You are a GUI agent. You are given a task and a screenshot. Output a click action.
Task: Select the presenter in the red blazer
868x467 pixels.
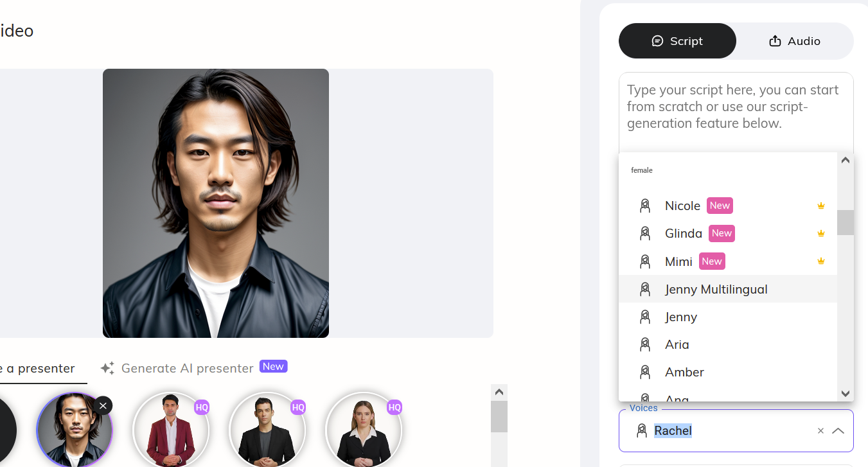(x=171, y=430)
